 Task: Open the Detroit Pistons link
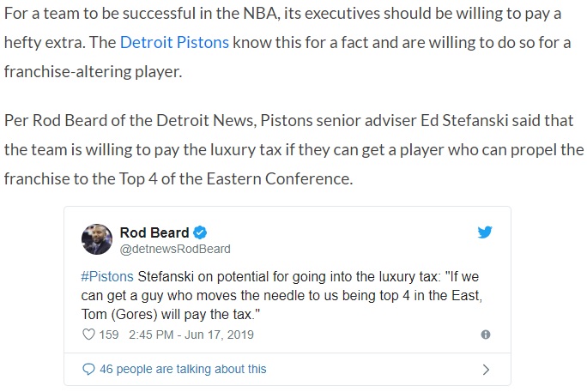[174, 42]
